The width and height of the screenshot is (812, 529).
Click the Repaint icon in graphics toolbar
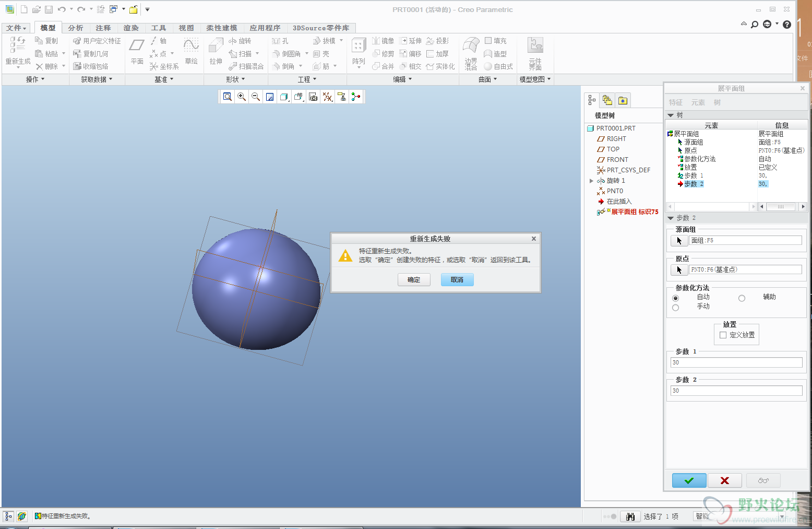click(x=270, y=97)
